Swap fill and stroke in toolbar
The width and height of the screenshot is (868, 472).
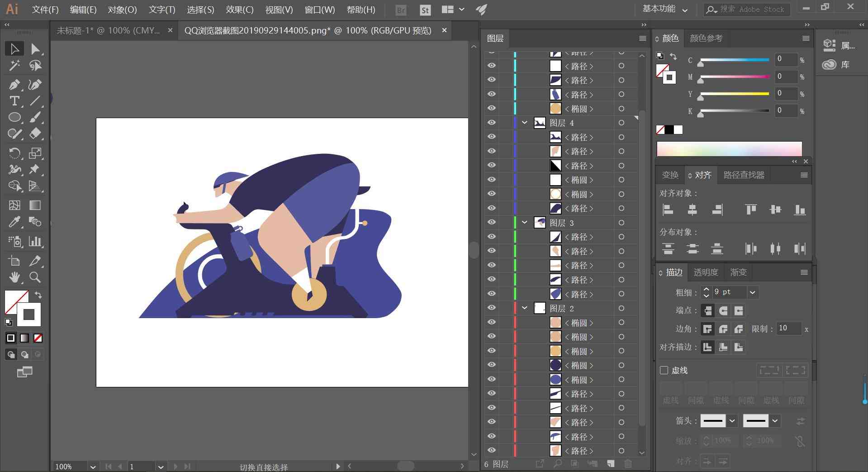pyautogui.click(x=38, y=295)
